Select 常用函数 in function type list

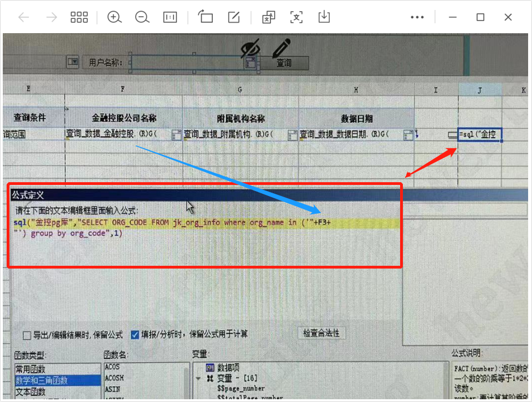tap(58, 369)
